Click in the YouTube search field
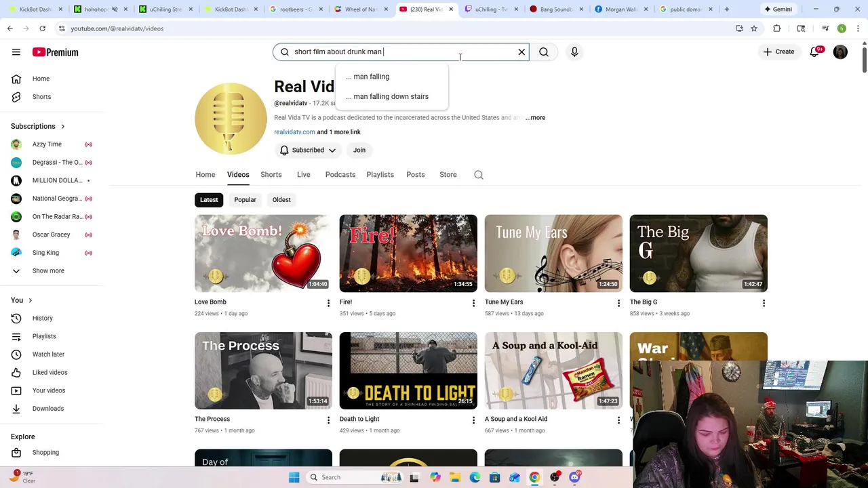The height and width of the screenshot is (488, 868). (x=400, y=52)
